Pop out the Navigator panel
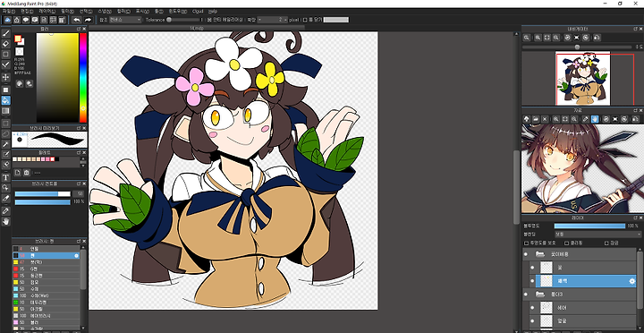Screen dimensions: 644x333 (x=635, y=29)
